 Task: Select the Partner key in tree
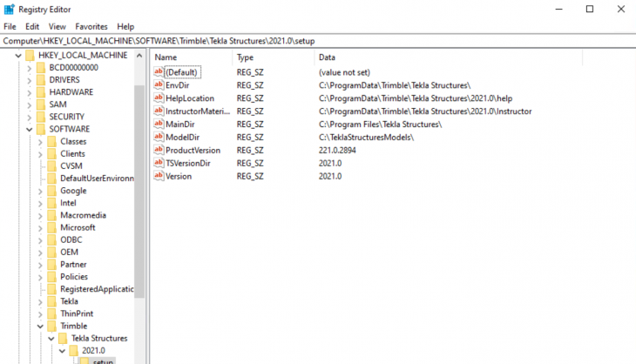click(73, 264)
